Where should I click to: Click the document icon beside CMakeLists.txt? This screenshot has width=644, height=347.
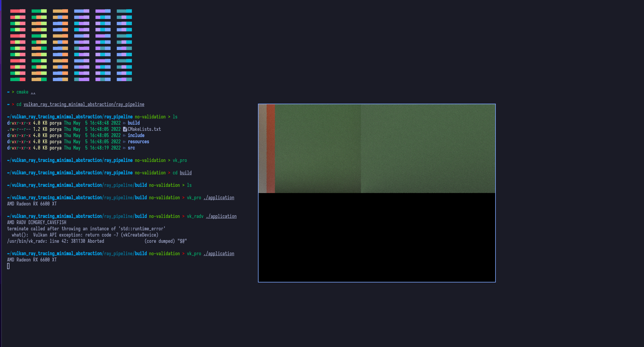coord(125,129)
